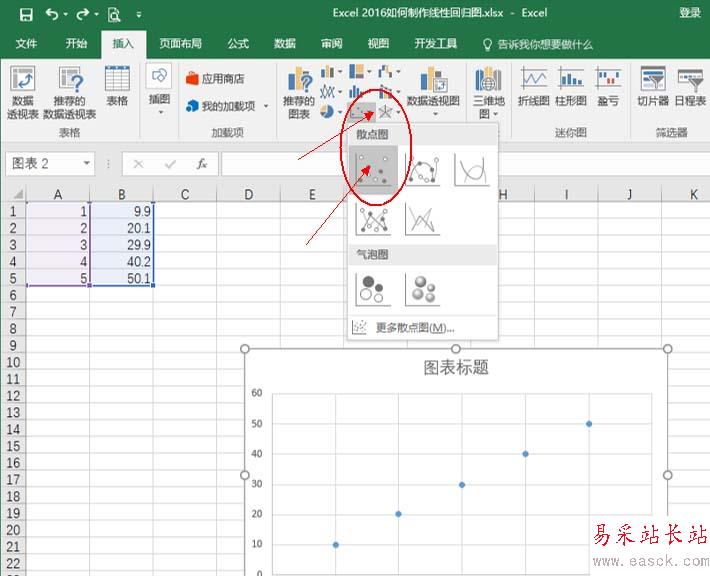Open the line chart insert button
This screenshot has width=710, height=576.
[x=331, y=91]
